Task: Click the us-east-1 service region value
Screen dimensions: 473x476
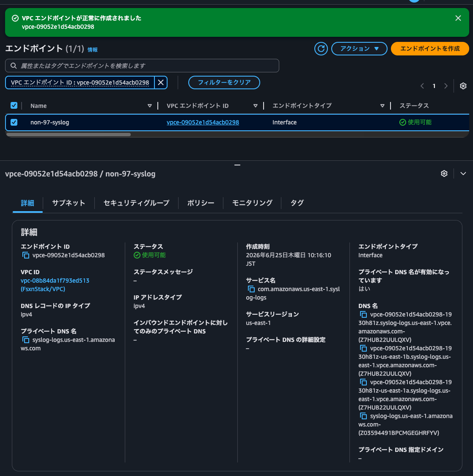Action: [258, 323]
